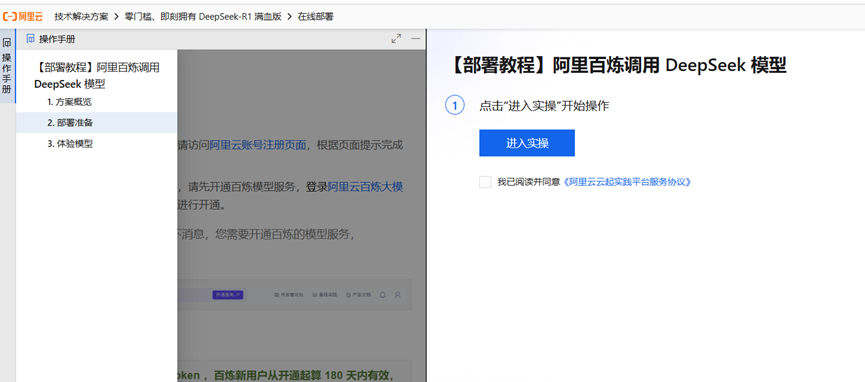This screenshot has width=865, height=382.
Task: Open the 阿里云账号注册页面 link
Action: 258,146
